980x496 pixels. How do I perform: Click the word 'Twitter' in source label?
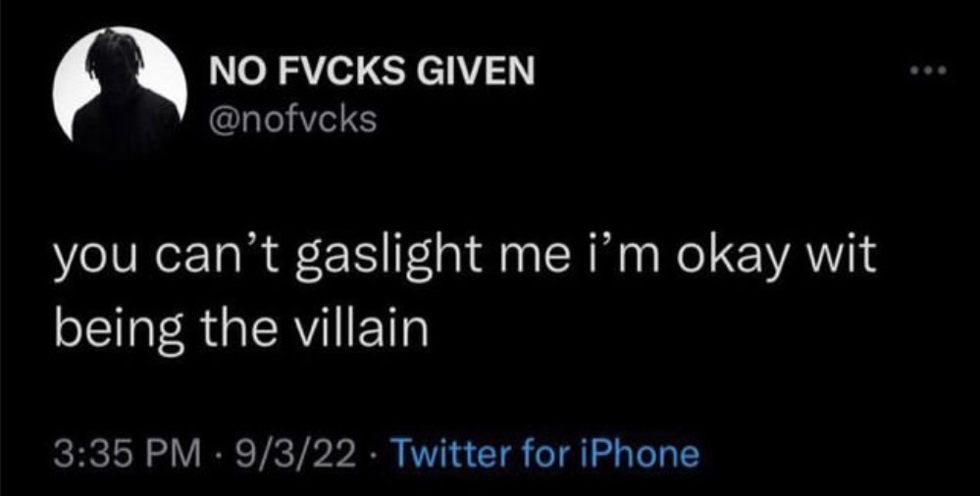point(441,454)
